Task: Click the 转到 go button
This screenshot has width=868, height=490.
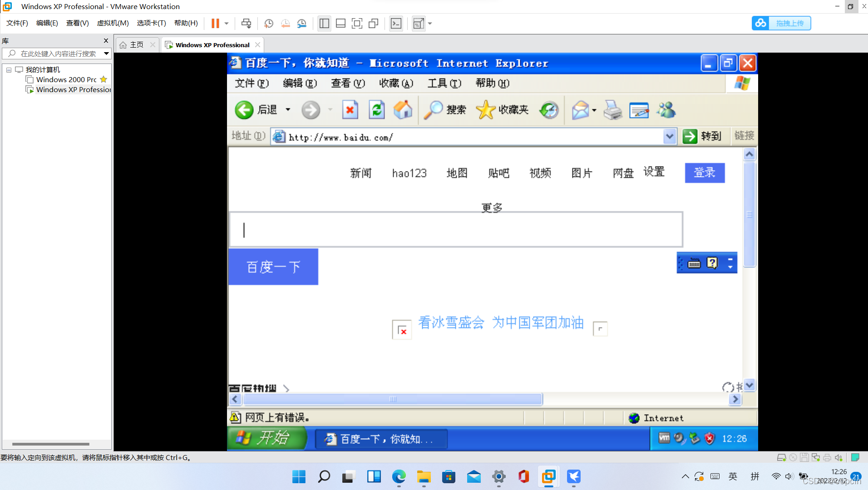Action: [702, 136]
